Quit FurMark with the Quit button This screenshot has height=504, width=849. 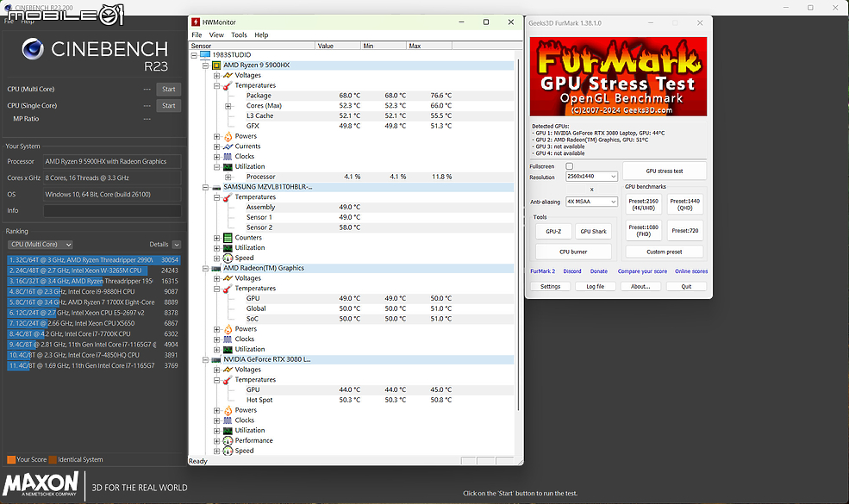tap(686, 286)
